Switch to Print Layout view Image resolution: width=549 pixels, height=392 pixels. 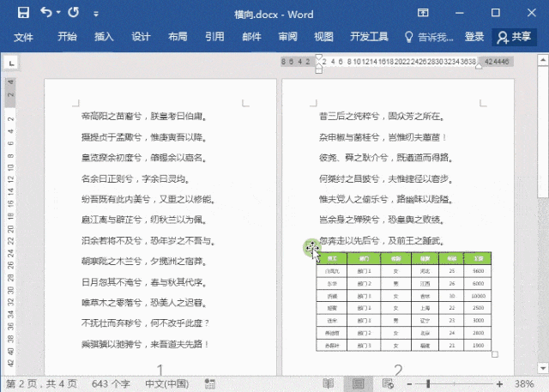357,383
